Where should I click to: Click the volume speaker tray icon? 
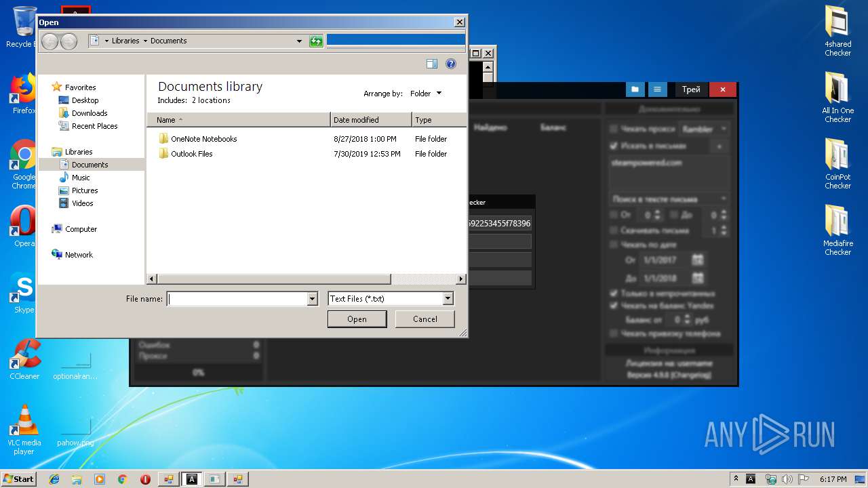(x=787, y=479)
